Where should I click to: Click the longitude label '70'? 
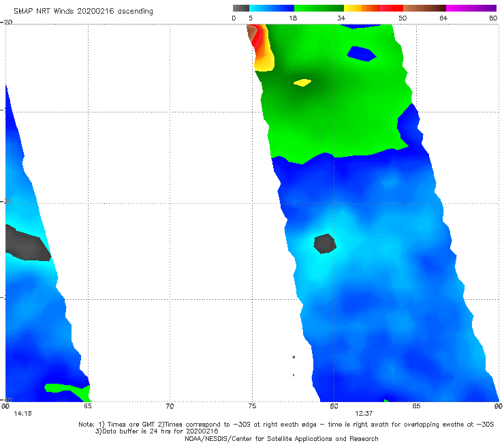[170, 406]
